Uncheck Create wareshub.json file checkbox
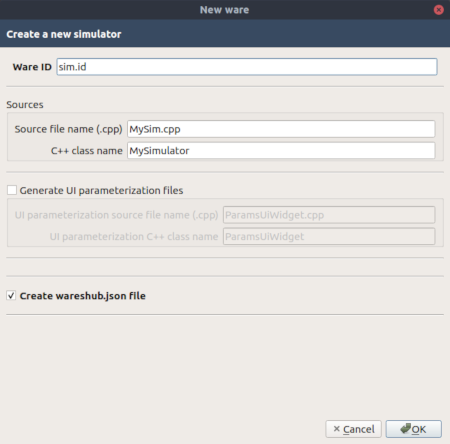 click(x=11, y=296)
